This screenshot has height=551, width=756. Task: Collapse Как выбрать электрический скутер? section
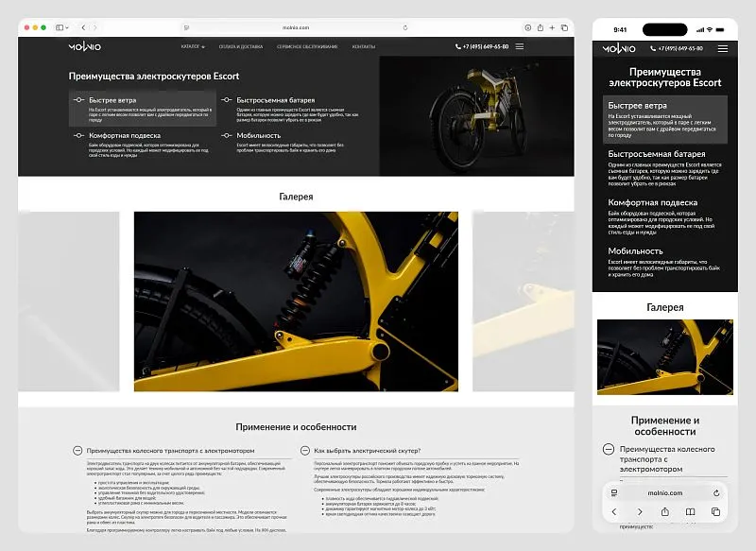point(304,450)
